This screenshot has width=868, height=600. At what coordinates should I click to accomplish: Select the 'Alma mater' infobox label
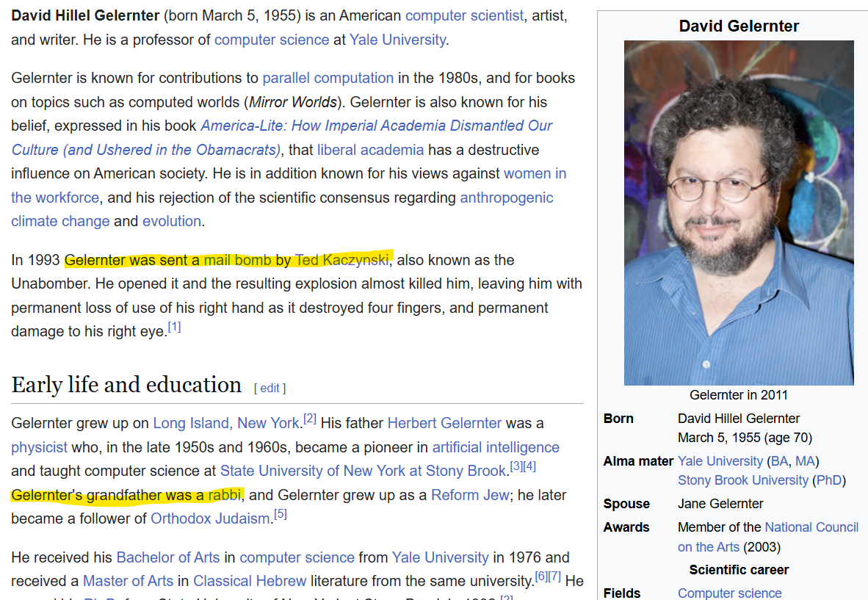[638, 462]
